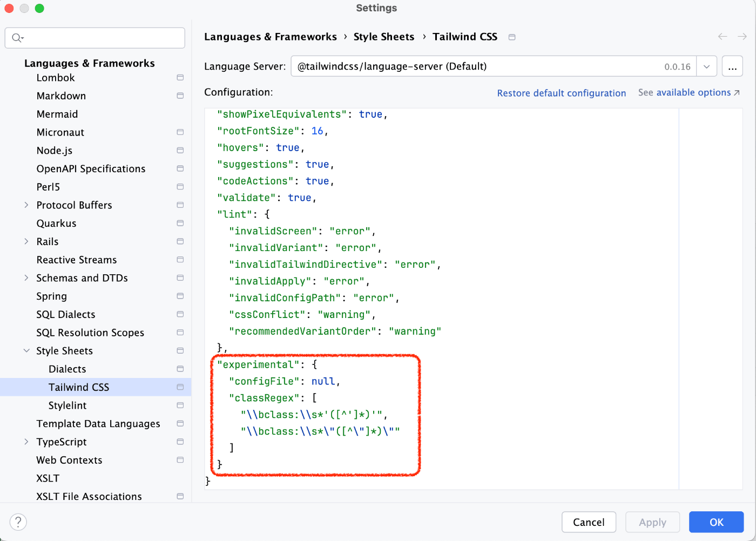Click the project-level icon next to XSLT File Associations
The width and height of the screenshot is (756, 541).
(x=180, y=496)
